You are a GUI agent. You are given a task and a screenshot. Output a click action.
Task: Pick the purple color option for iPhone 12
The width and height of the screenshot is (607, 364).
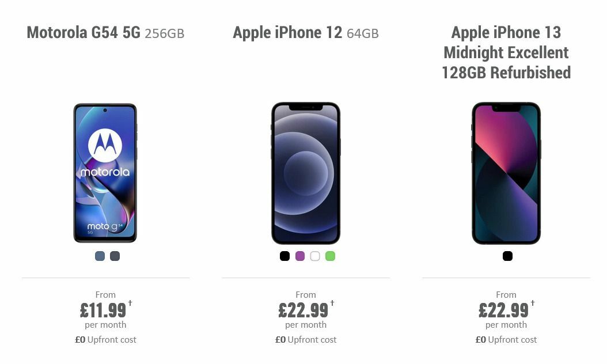coord(300,256)
